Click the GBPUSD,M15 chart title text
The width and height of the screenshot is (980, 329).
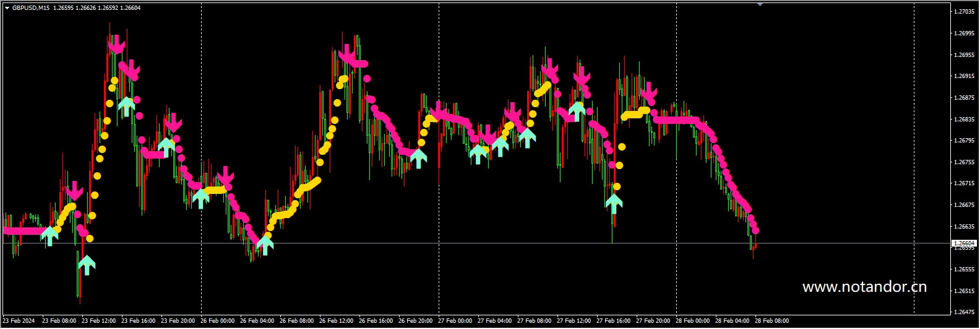coord(32,8)
